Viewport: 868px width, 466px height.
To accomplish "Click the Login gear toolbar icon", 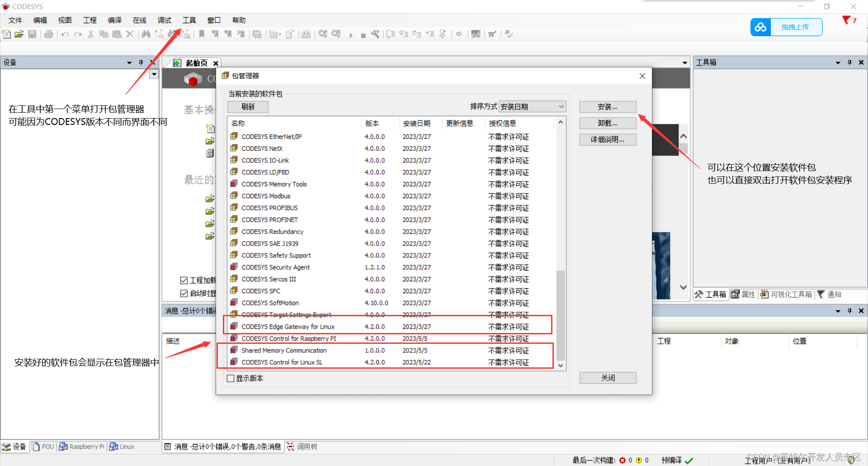I will pos(323,34).
